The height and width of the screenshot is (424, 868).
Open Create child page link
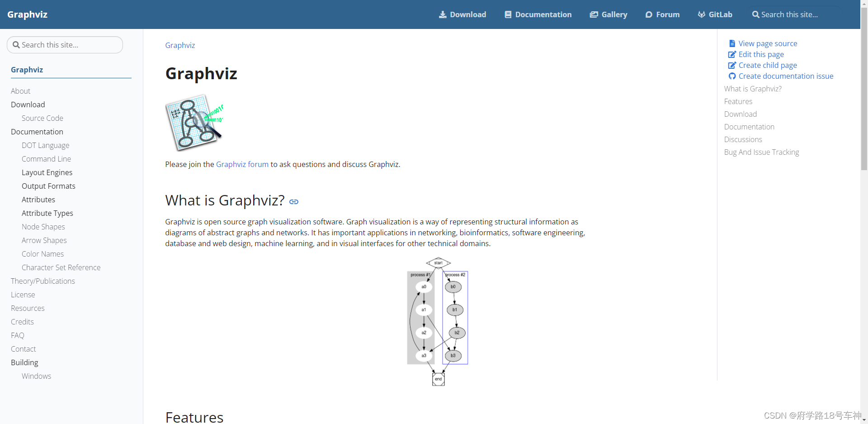click(x=768, y=65)
